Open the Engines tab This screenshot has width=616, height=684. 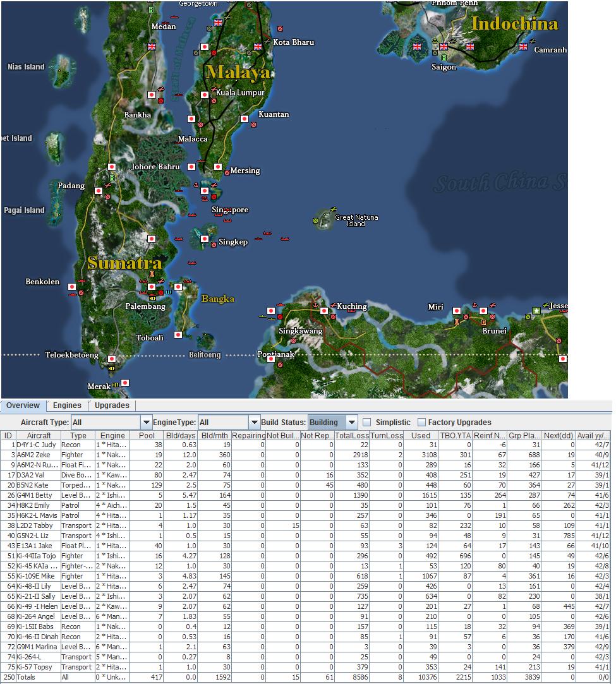(67, 405)
